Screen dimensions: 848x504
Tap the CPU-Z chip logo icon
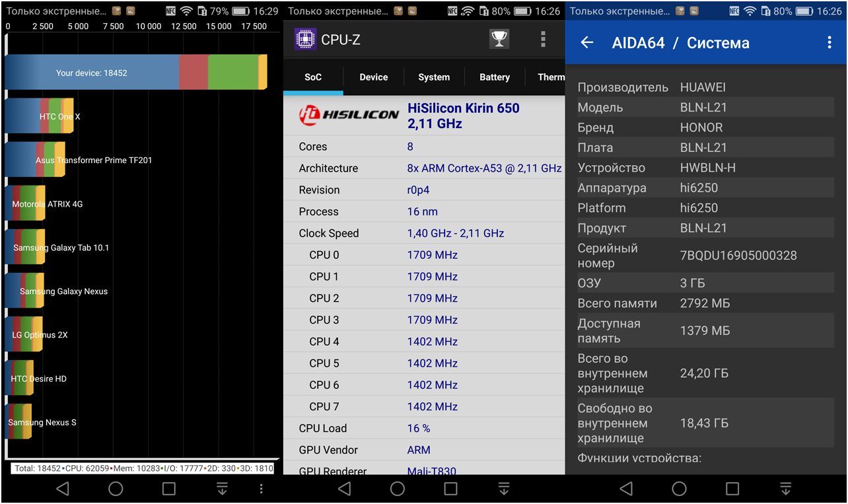304,40
